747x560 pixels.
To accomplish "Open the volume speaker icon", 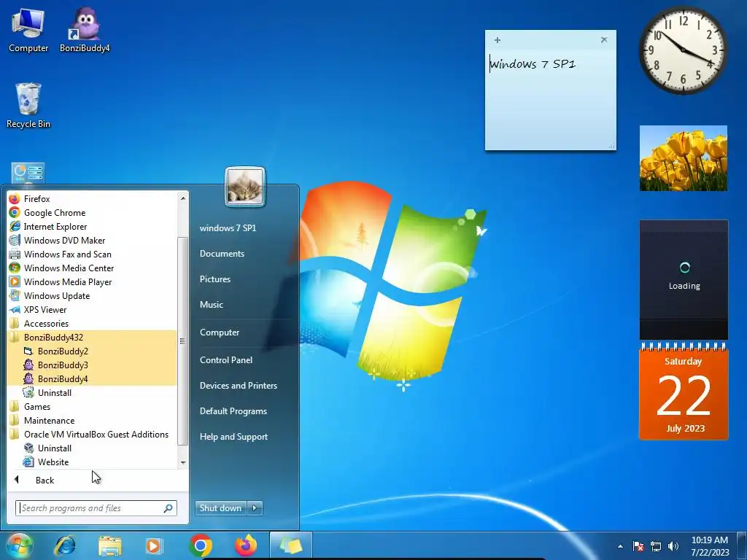I will [673, 547].
